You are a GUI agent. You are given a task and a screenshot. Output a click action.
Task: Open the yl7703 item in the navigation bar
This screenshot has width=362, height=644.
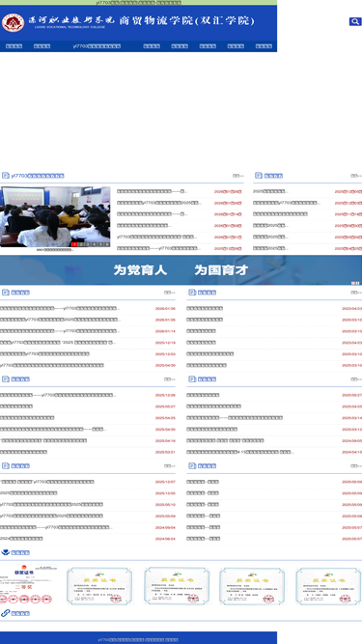pyautogui.click(x=97, y=46)
